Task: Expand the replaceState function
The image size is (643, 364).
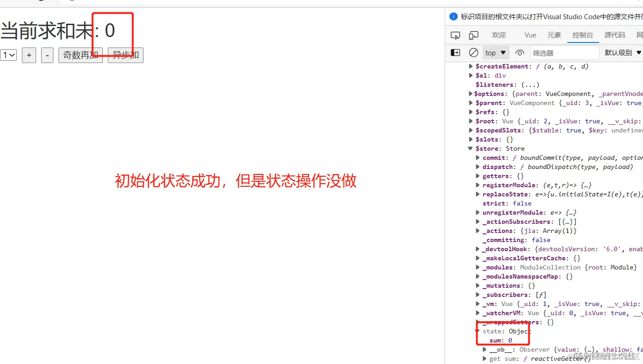Action: [x=478, y=194]
